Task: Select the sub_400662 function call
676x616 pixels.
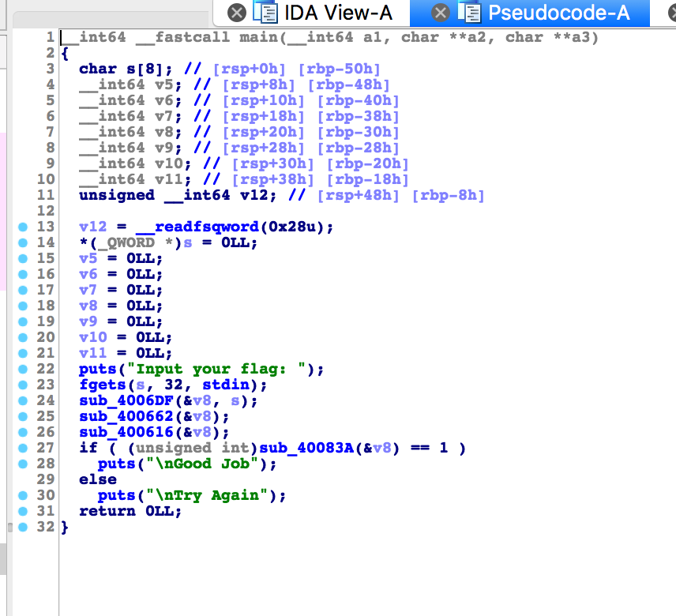Action: coord(126,416)
